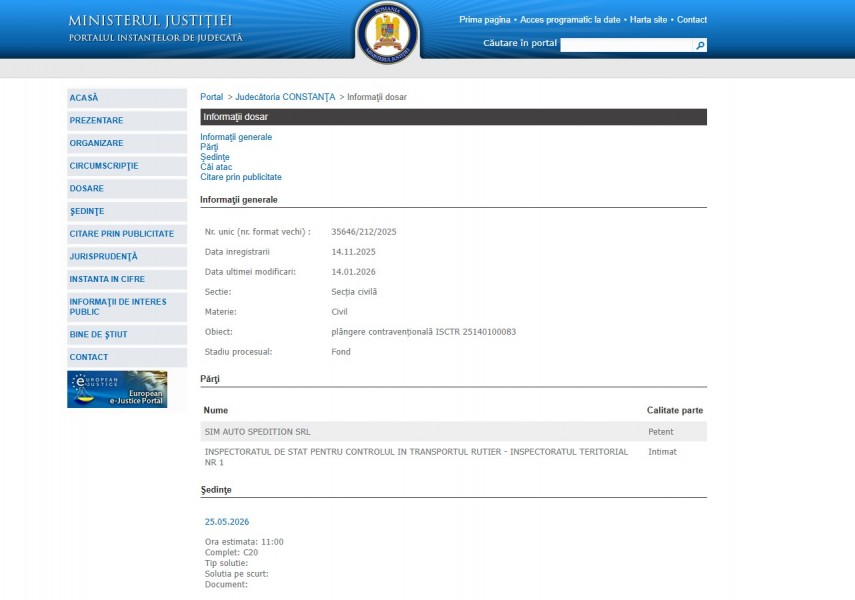Open the Contact link in top header
855x600 pixels.
click(x=691, y=20)
